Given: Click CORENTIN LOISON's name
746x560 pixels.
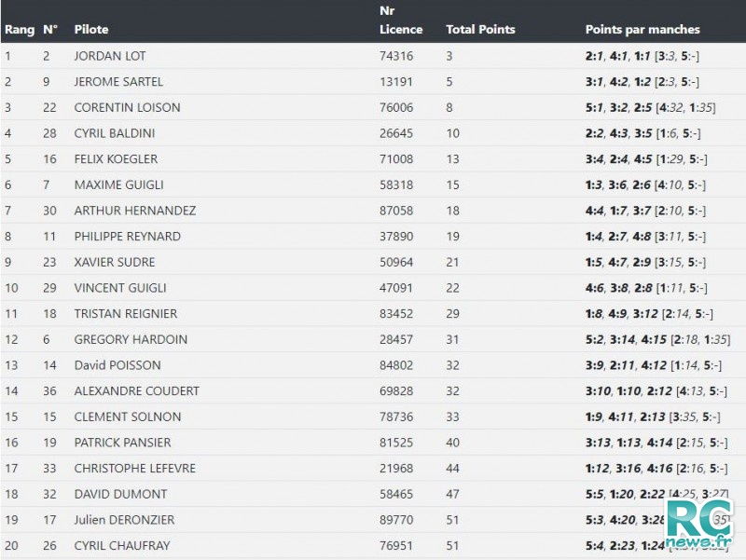Looking at the screenshot, I should click(127, 107).
